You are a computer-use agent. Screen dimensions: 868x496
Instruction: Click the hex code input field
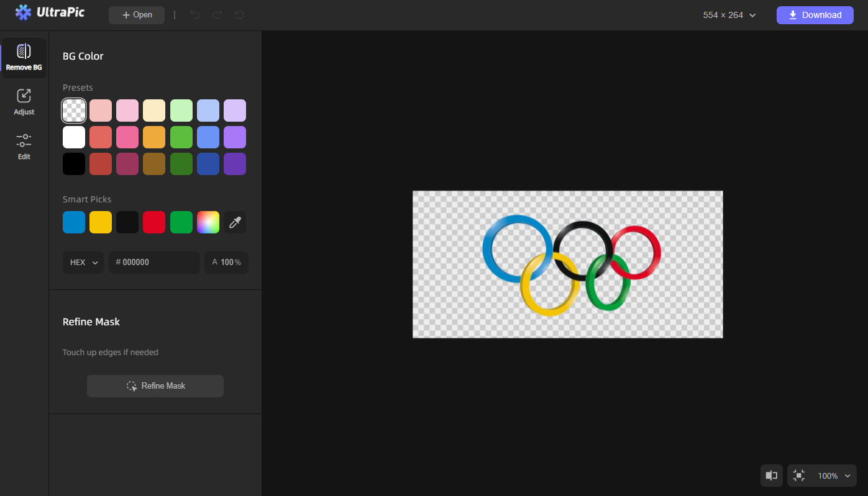(x=153, y=262)
